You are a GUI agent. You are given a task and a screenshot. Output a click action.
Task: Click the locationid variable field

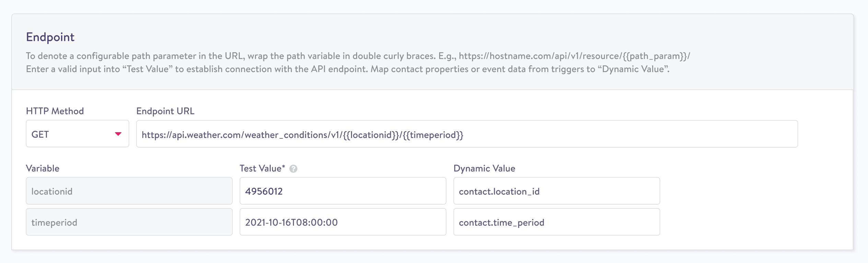point(129,191)
